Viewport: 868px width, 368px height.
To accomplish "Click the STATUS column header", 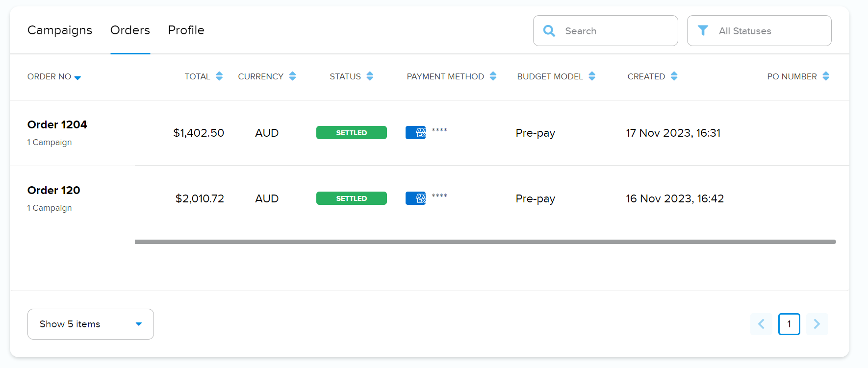I will (x=345, y=76).
